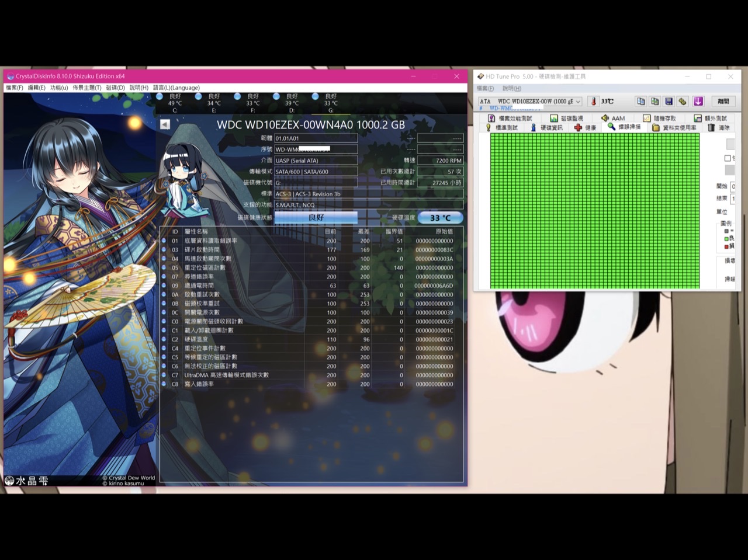Click the 良好 health status button

coord(316,217)
